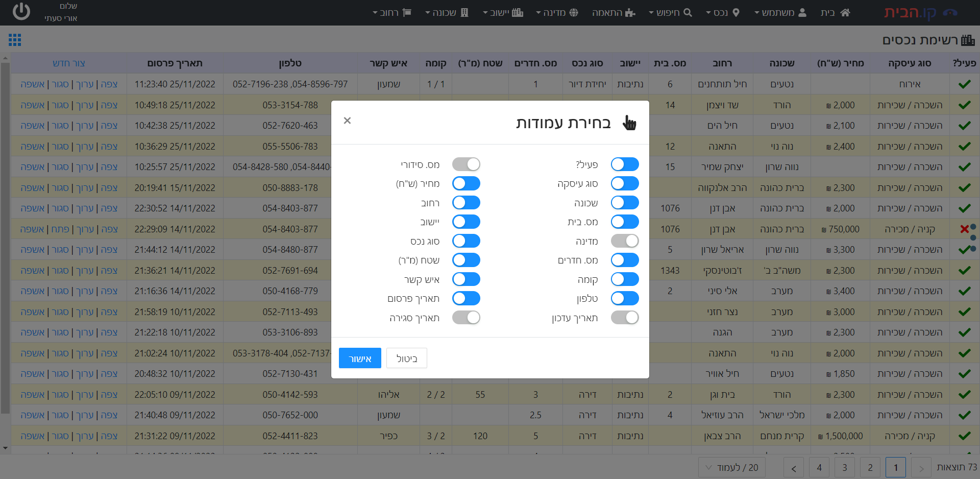Expand the חיפוש search dropdown menu

coord(670,13)
